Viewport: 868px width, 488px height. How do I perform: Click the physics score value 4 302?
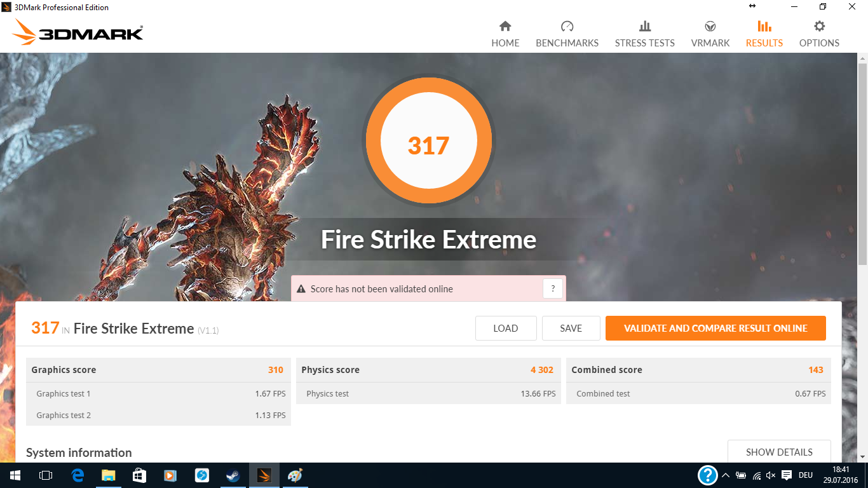[x=542, y=370]
